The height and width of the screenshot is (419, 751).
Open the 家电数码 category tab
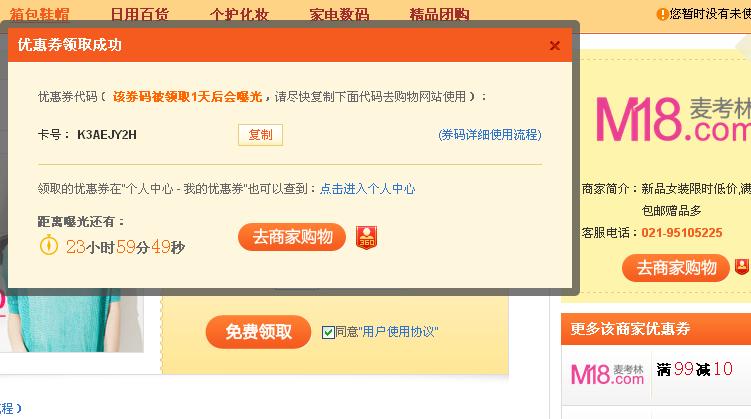pos(339,14)
